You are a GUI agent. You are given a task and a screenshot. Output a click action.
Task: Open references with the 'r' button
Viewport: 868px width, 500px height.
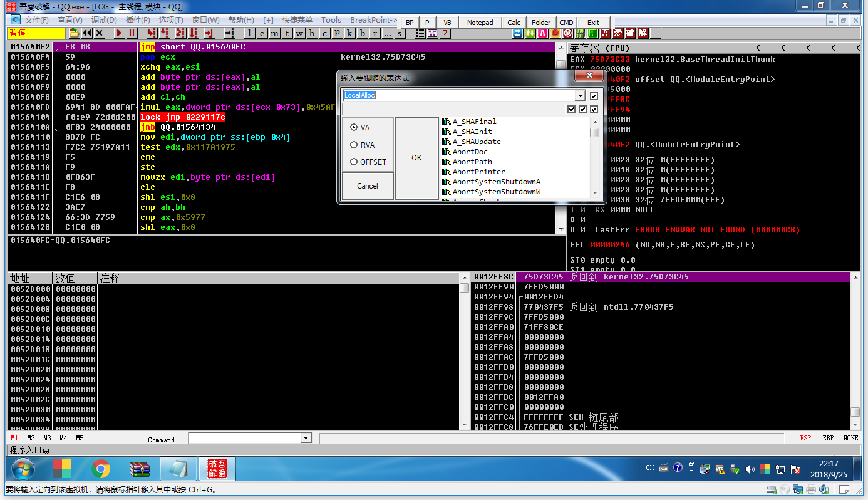tap(375, 33)
